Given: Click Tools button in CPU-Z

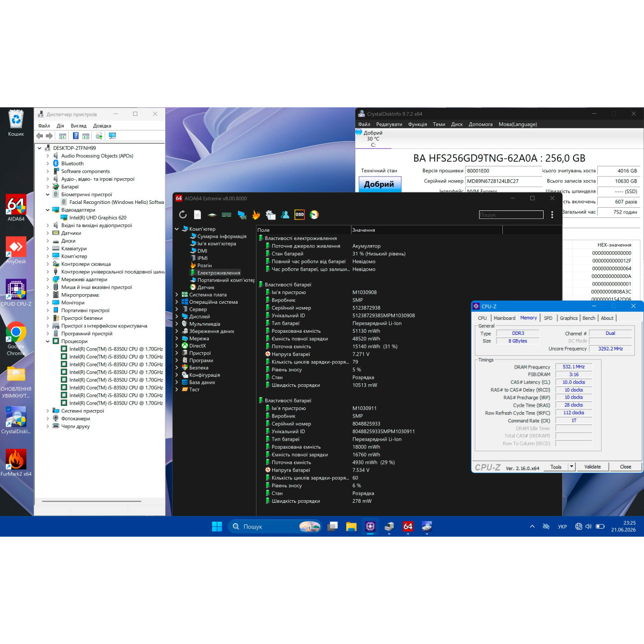Looking at the screenshot, I should pyautogui.click(x=556, y=466).
